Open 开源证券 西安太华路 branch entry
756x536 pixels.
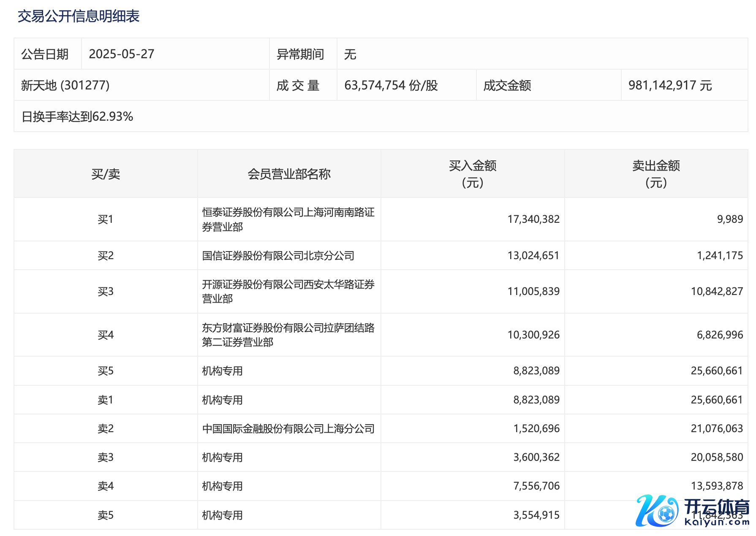tap(288, 291)
